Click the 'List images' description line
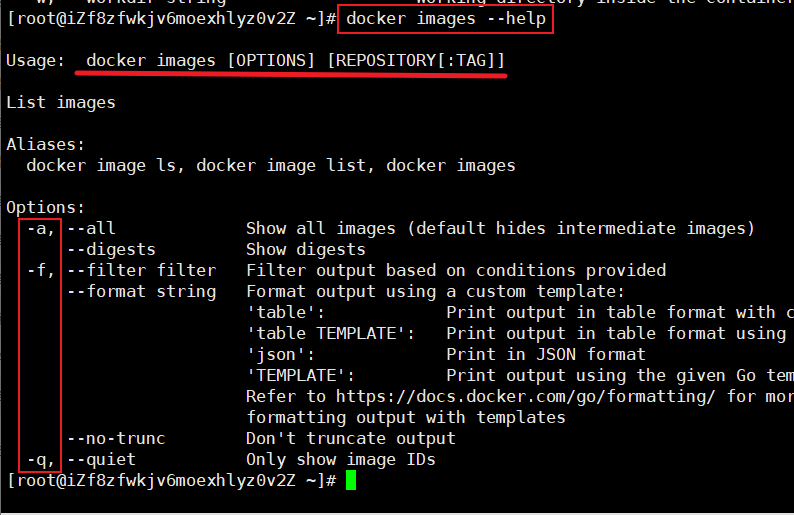The width and height of the screenshot is (794, 515). click(61, 103)
